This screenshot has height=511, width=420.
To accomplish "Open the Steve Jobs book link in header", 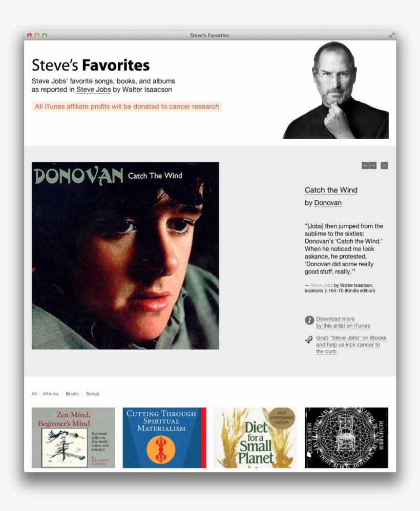I will 94,90.
